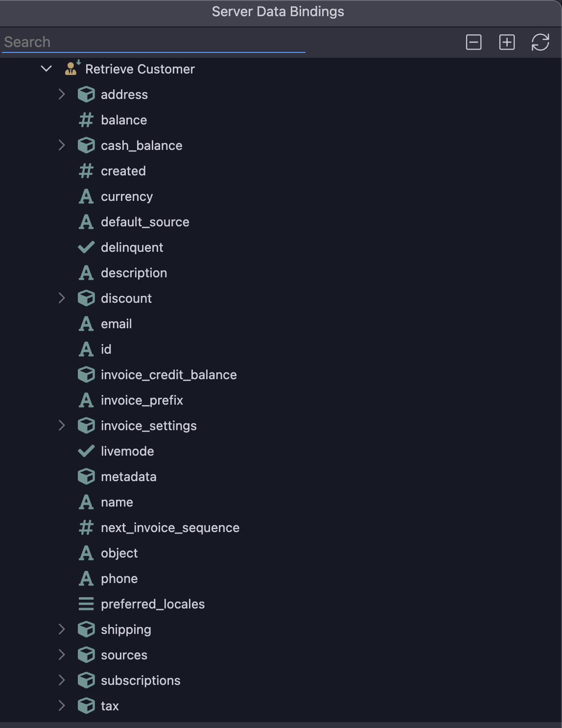Refresh the server data bindings
The width and height of the screenshot is (562, 728).
(x=540, y=42)
